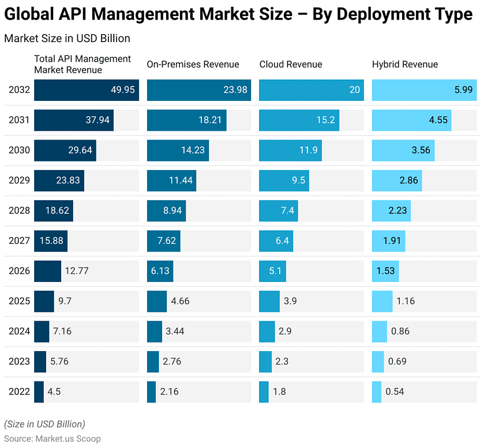Select the 2030 year label
This screenshot has height=448, width=484.
click(x=19, y=150)
